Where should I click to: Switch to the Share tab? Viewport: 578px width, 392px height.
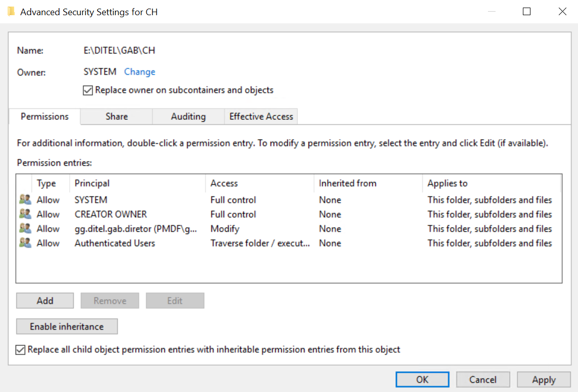coord(116,116)
